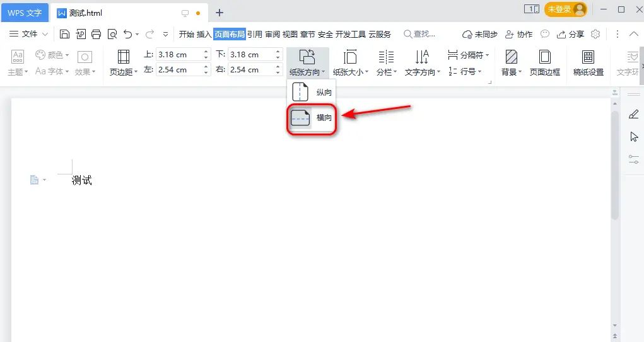Screen dimensions: 644x342
Task: Click the Save icon in quick toolbar
Action: pyautogui.click(x=64, y=34)
